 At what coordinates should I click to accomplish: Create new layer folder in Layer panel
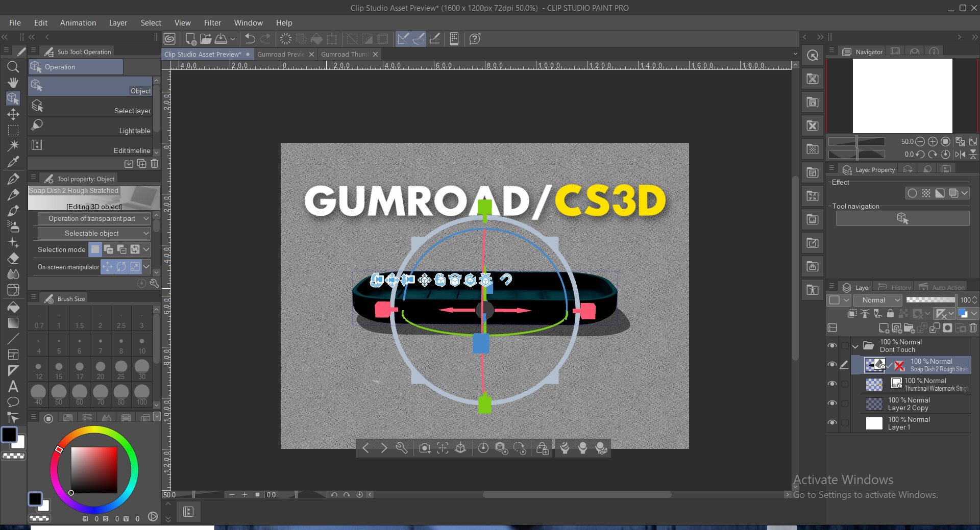[909, 328]
